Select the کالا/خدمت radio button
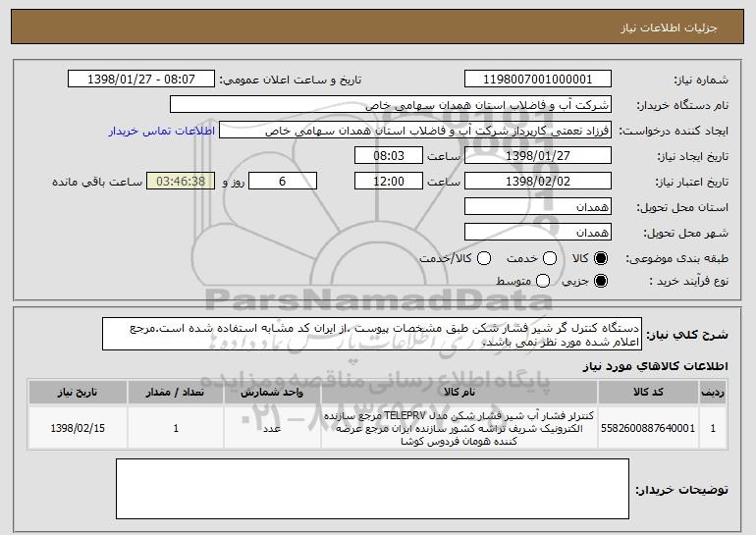The height and width of the screenshot is (535, 756). [484, 258]
